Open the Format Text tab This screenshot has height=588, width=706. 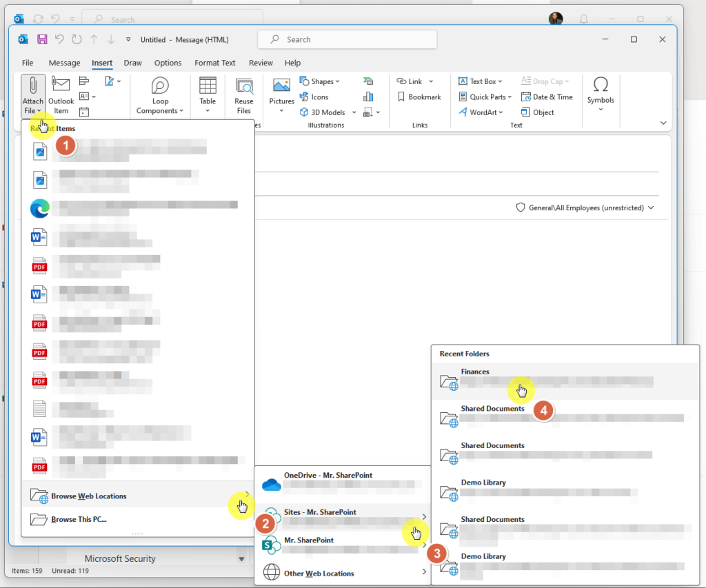coord(215,63)
